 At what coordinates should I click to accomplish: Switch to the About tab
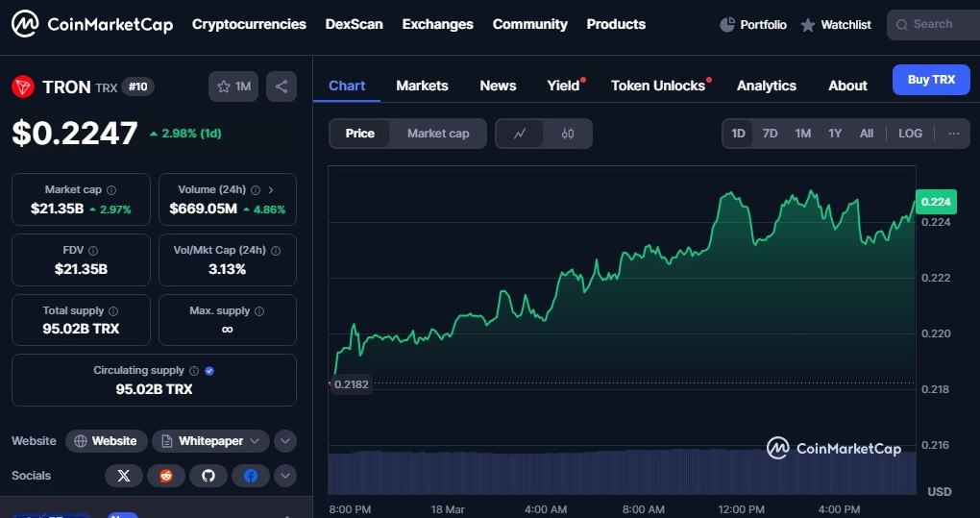click(847, 86)
